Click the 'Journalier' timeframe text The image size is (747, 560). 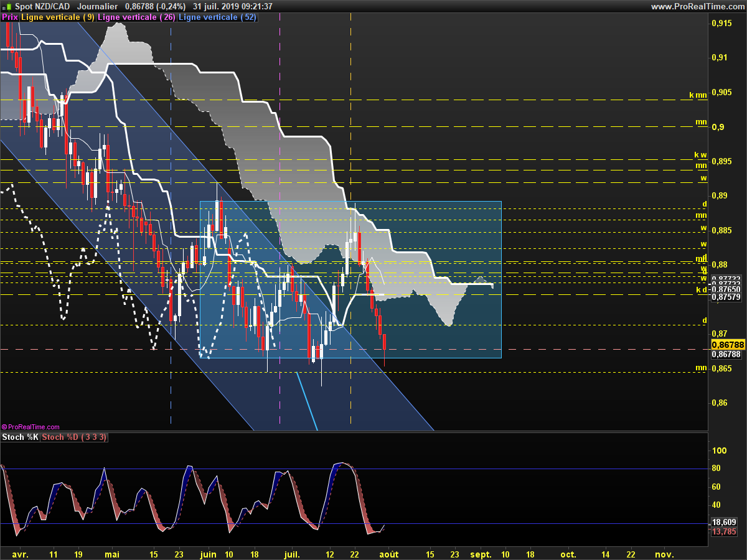[x=97, y=6]
